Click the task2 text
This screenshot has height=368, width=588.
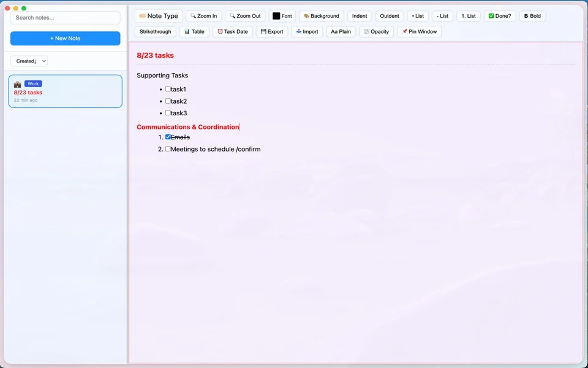click(179, 101)
